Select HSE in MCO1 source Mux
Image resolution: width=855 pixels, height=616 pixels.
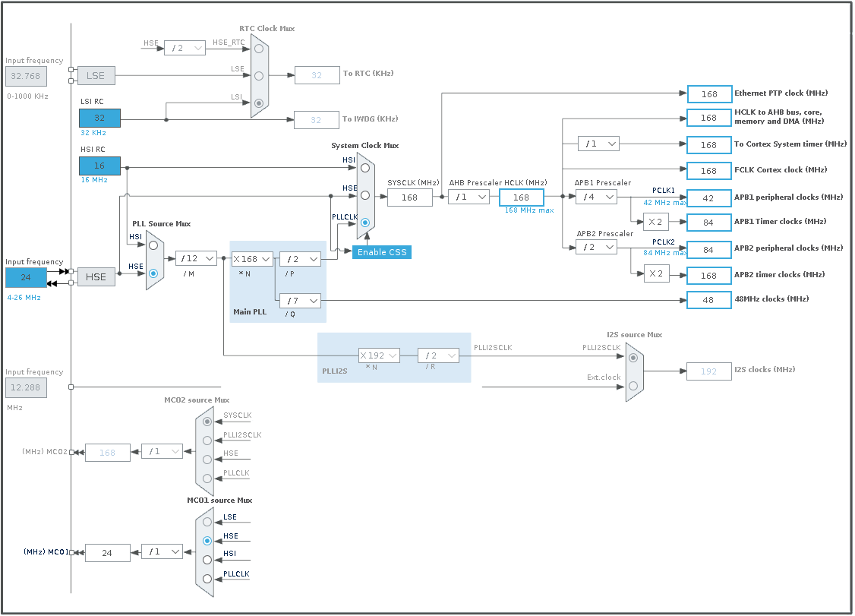coord(207,542)
